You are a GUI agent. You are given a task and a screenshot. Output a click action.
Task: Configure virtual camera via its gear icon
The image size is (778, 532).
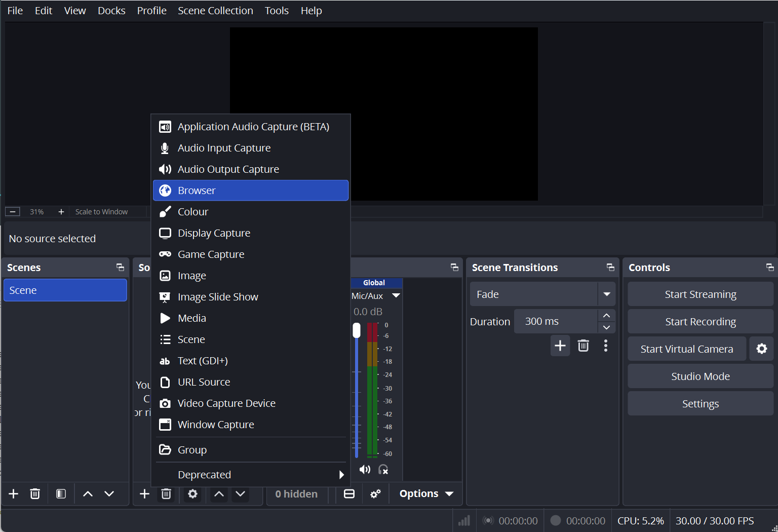762,349
